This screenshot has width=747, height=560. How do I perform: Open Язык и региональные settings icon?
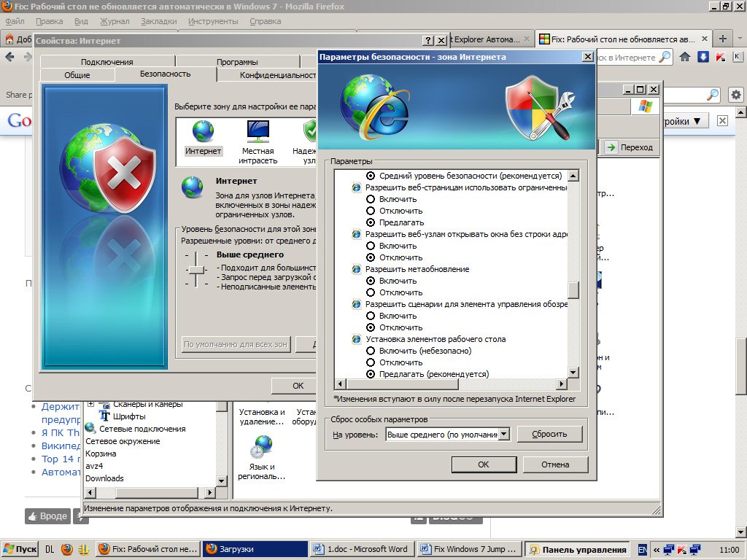[x=261, y=446]
